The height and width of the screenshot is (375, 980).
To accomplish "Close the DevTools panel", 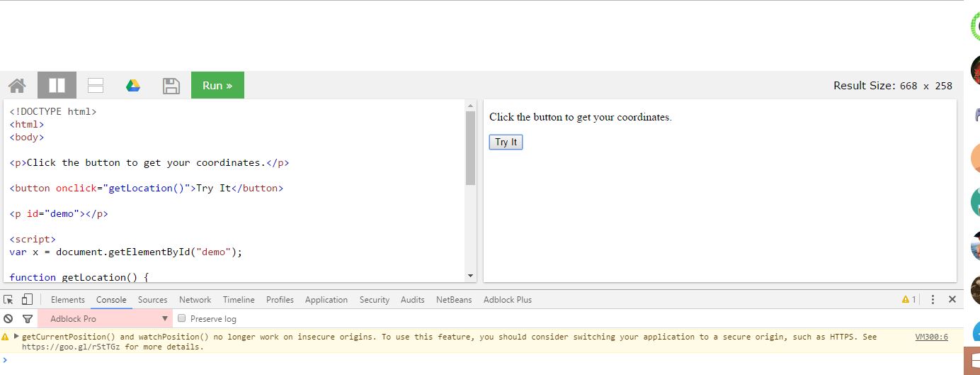I will pos(952,300).
